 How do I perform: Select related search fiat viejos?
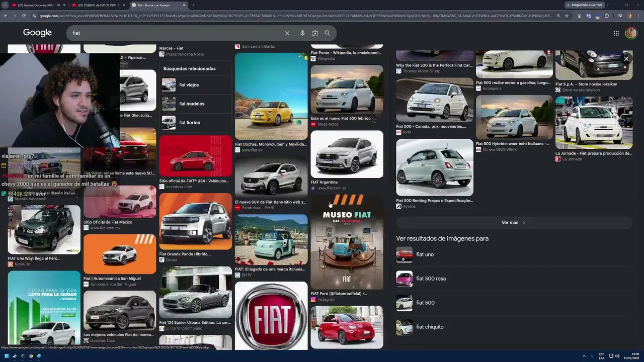click(x=195, y=85)
